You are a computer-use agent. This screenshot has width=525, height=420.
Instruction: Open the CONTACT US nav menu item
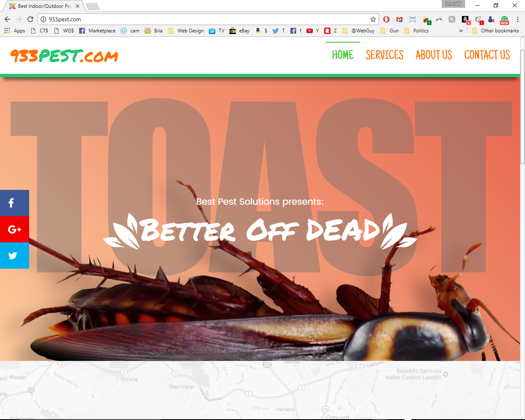(487, 55)
